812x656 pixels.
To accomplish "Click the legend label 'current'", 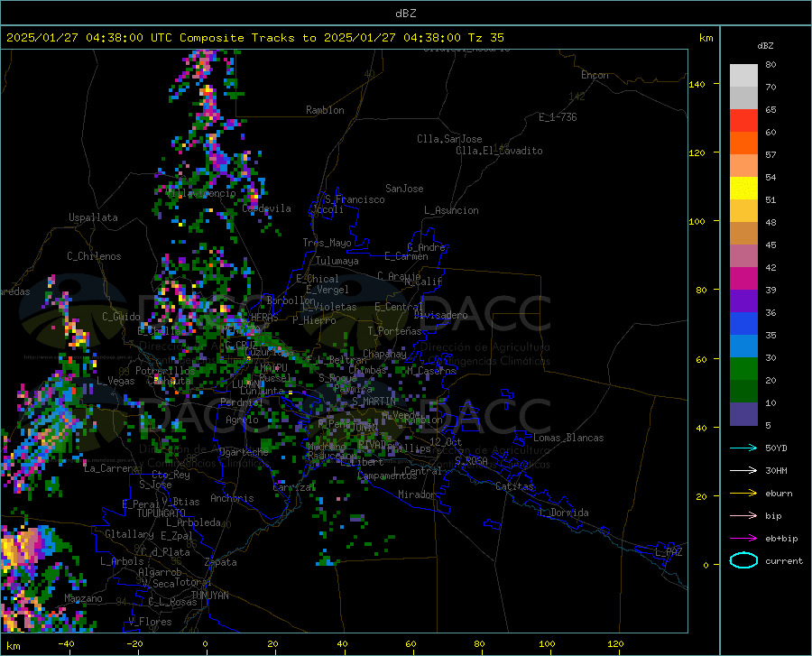I will click(784, 560).
